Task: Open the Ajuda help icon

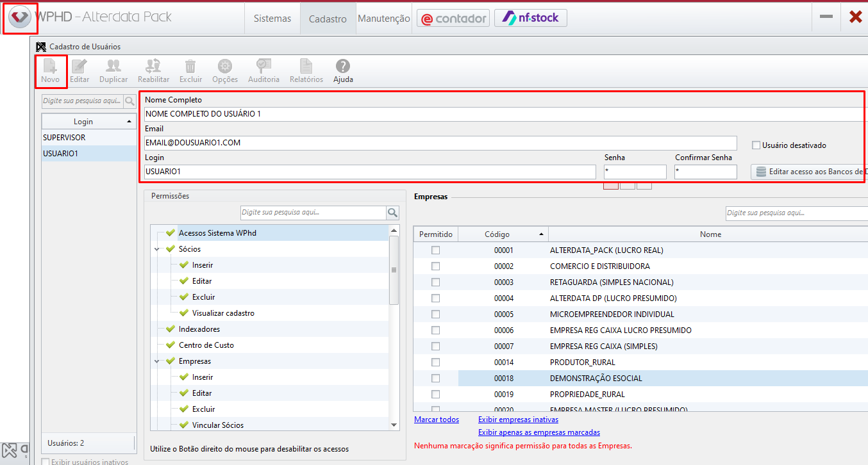Action: point(343,67)
